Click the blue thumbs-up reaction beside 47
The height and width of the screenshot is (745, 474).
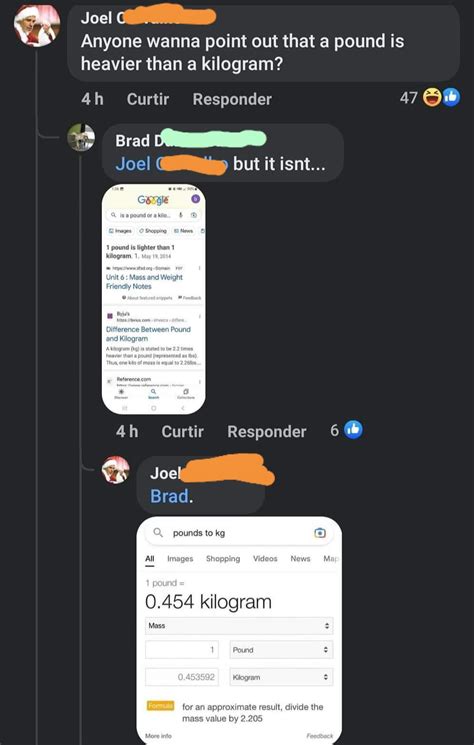point(450,97)
